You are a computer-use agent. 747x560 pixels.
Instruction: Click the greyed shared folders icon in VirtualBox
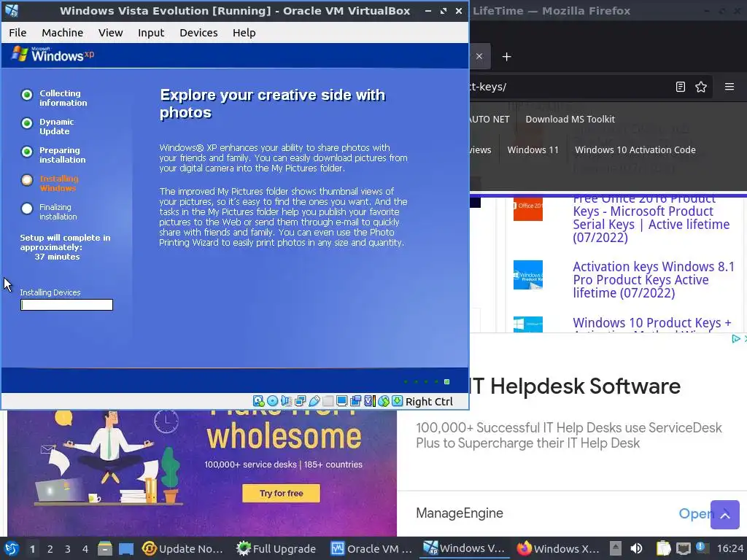(328, 401)
